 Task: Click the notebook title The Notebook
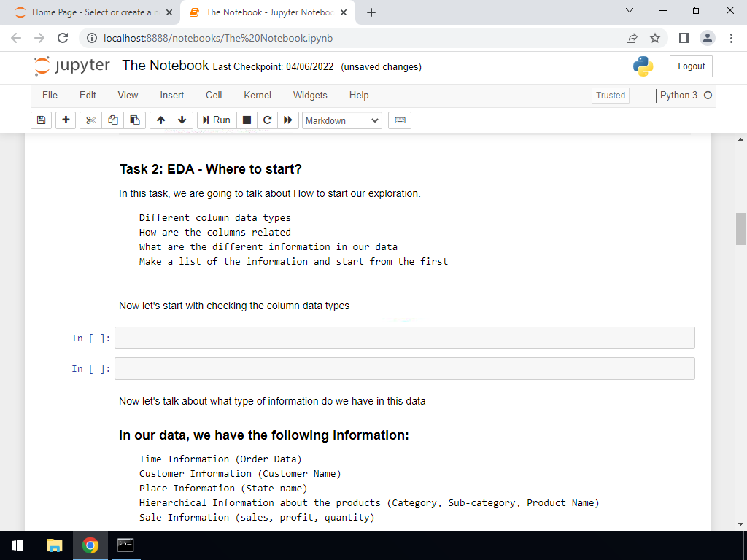166,65
